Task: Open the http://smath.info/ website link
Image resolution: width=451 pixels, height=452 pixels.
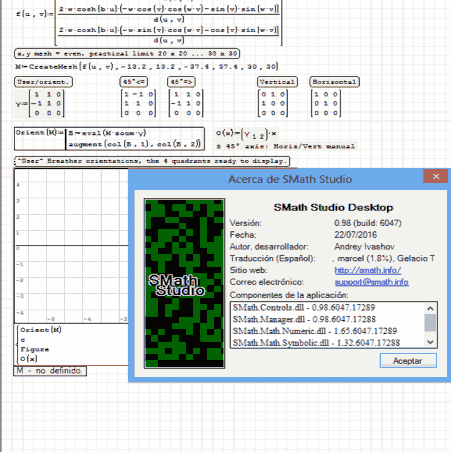Action: 368,270
